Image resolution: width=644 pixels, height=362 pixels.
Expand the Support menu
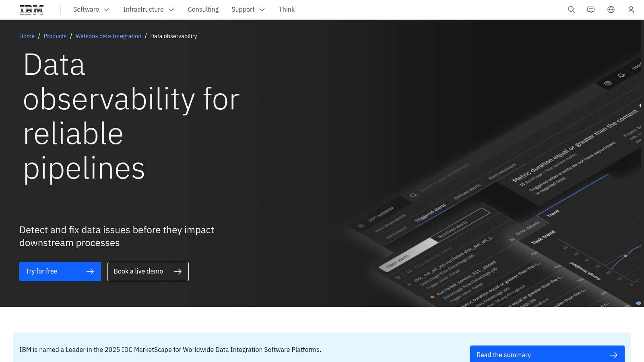point(248,10)
